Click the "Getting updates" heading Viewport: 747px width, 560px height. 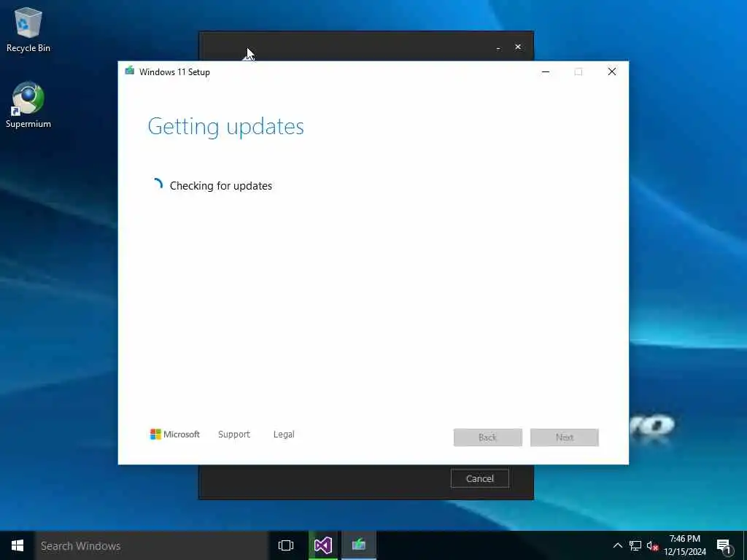[x=226, y=127]
